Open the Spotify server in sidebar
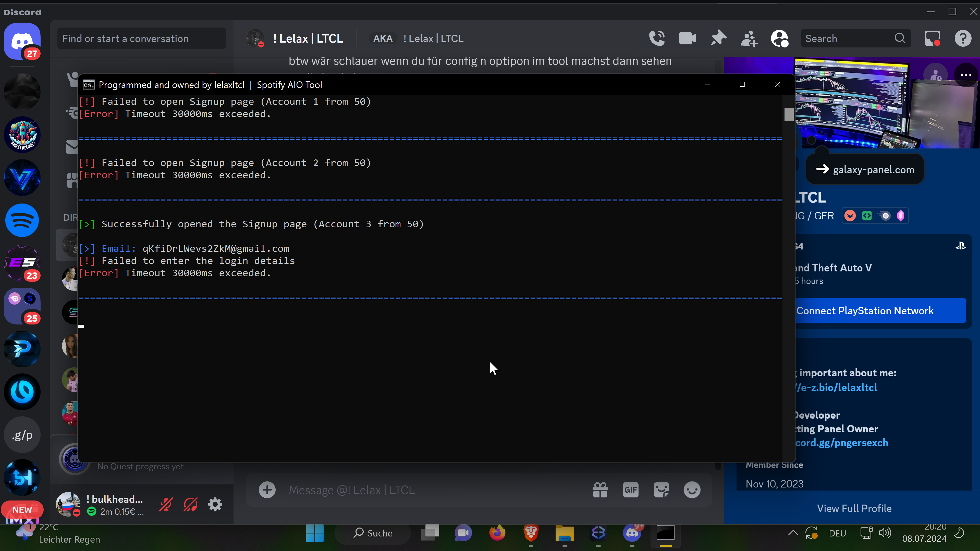Screen dimensions: 980x551 coord(22,220)
